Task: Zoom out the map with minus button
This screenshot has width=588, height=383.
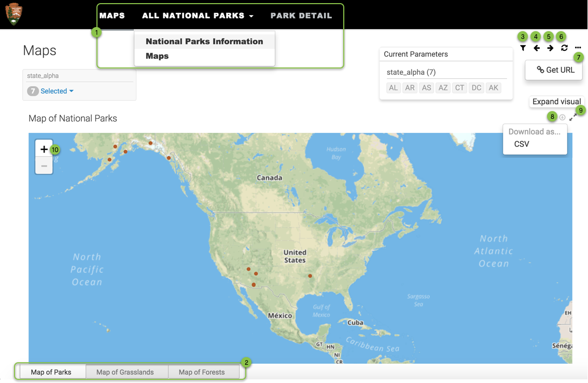Action: pos(44,166)
